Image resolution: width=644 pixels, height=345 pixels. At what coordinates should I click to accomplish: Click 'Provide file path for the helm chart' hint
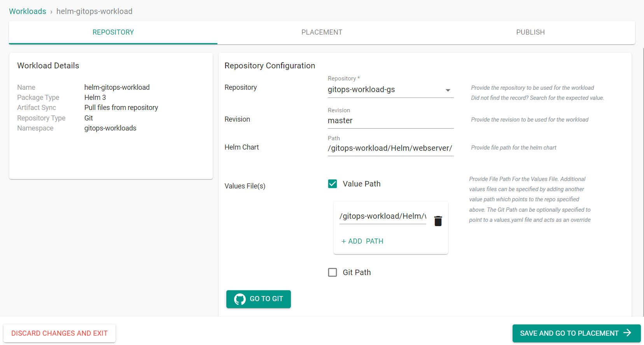(514, 148)
